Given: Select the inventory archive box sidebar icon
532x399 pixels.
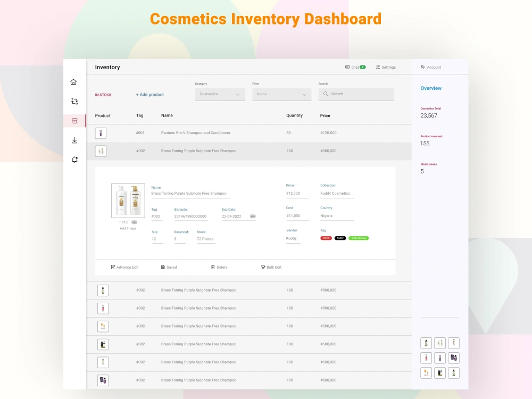Looking at the screenshot, I should (74, 121).
